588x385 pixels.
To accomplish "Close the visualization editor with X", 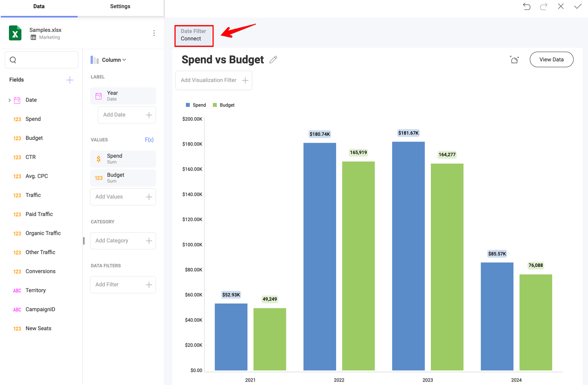I will coord(561,6).
